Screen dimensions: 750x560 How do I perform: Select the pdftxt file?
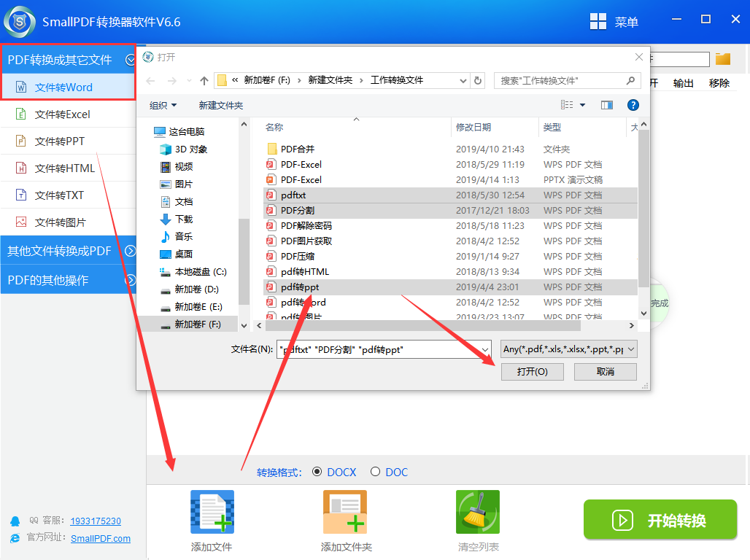tap(449, 195)
